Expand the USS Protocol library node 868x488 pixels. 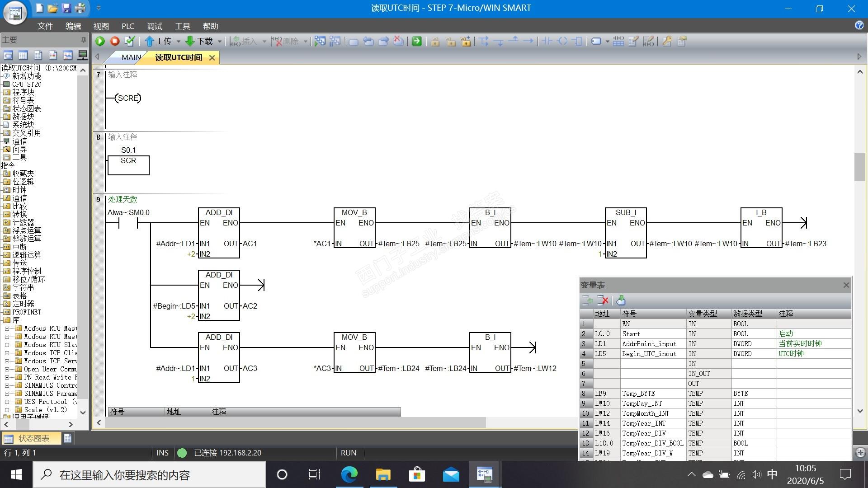coord(7,402)
